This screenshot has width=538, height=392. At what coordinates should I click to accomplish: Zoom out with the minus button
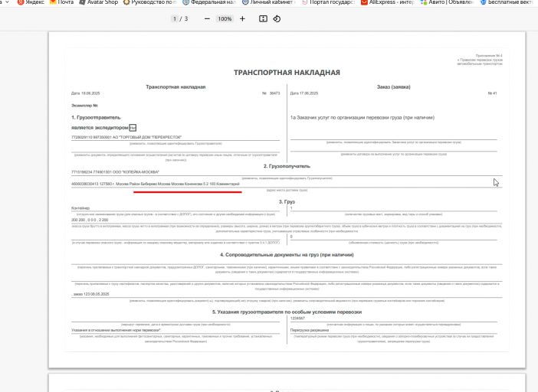(207, 19)
